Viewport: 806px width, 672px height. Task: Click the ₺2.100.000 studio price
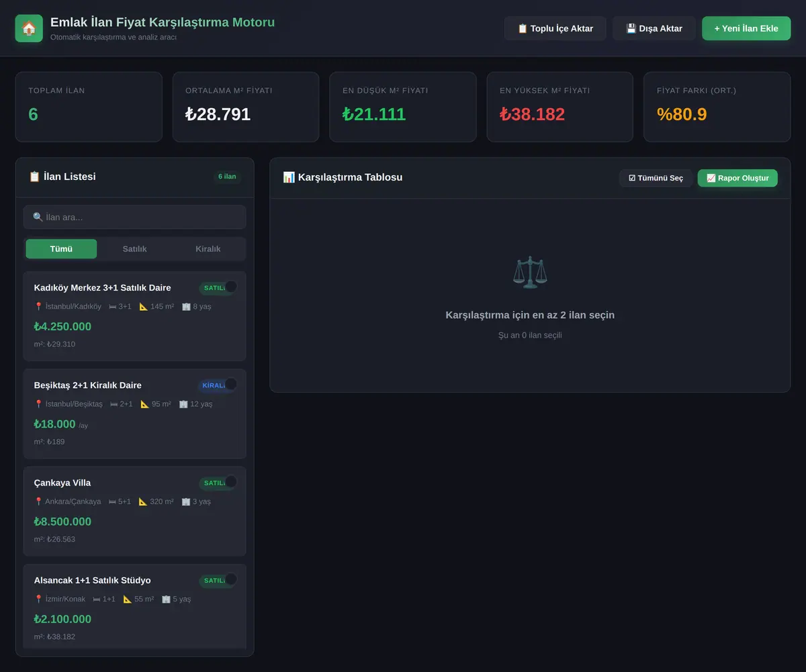point(62,619)
